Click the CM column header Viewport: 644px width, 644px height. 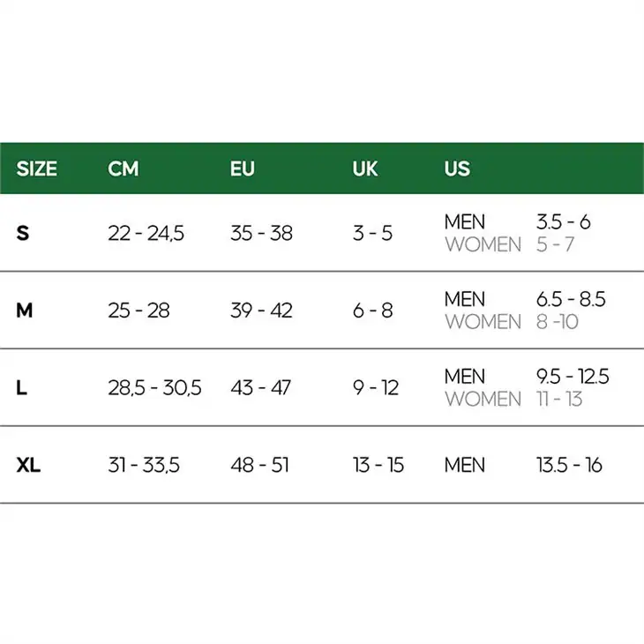(124, 168)
